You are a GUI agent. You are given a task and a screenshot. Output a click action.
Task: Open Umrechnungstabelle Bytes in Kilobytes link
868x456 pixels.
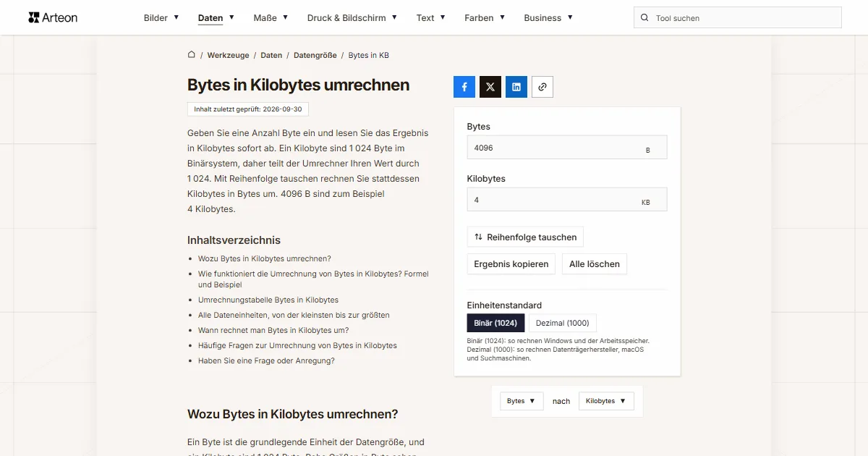pyautogui.click(x=268, y=300)
